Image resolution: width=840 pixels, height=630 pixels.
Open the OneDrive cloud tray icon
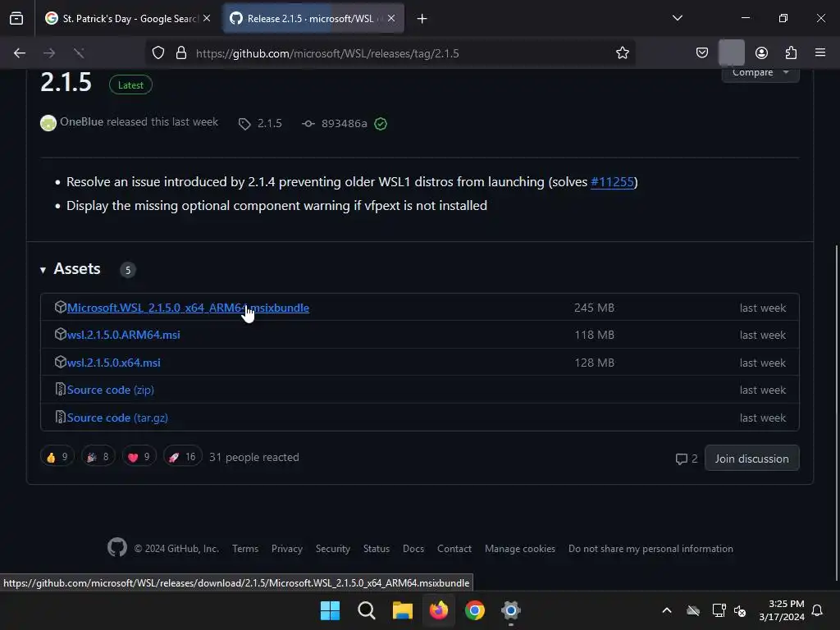pos(692,610)
